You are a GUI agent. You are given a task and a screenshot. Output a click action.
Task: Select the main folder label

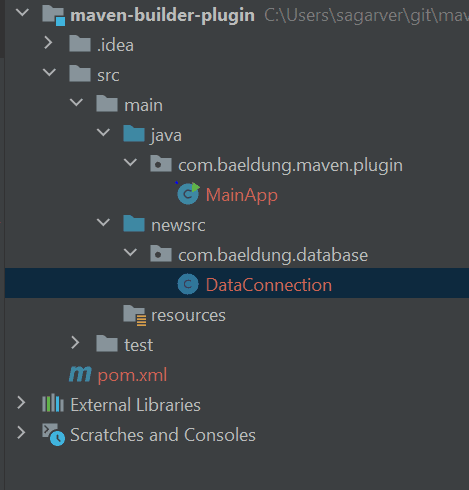[144, 105]
